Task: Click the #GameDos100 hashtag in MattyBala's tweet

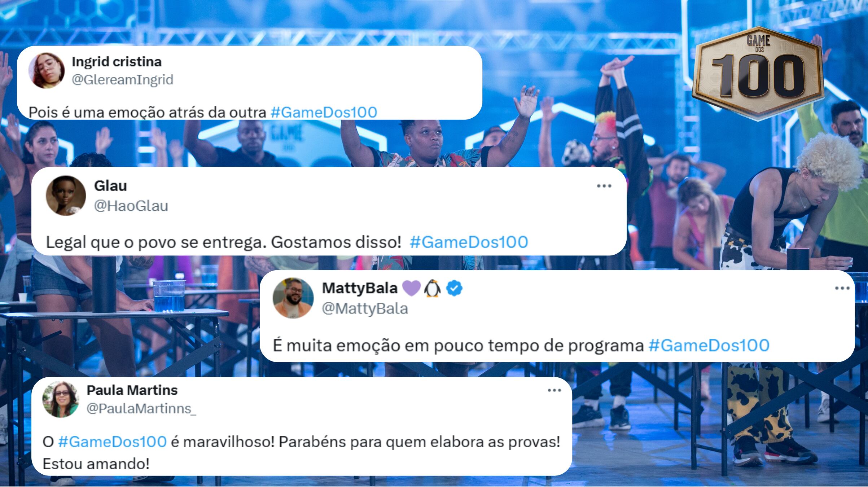Action: tap(709, 345)
